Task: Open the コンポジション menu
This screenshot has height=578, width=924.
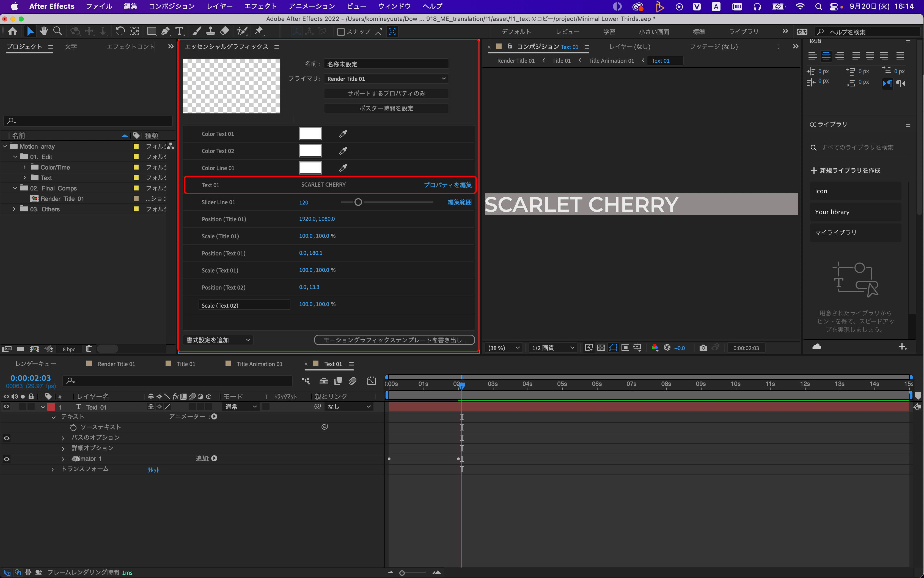Action: coord(172,6)
